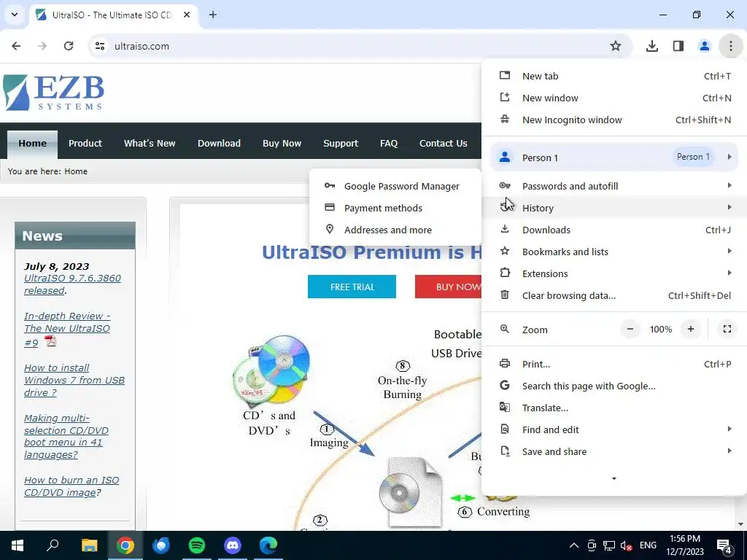Viewport: 747px width, 560px height.
Task: Expand the Extensions submenu
Action: [614, 274]
